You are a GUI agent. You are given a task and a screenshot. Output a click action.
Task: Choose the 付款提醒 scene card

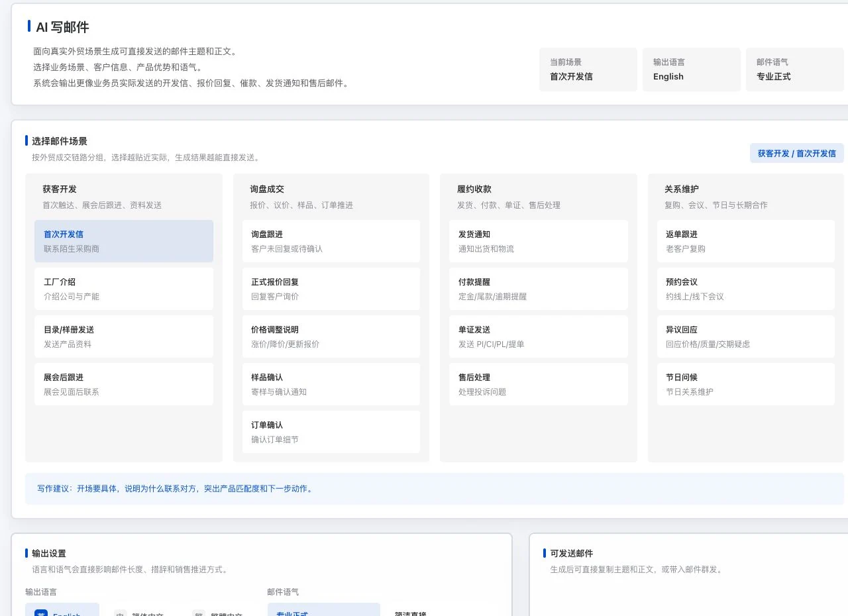(539, 289)
